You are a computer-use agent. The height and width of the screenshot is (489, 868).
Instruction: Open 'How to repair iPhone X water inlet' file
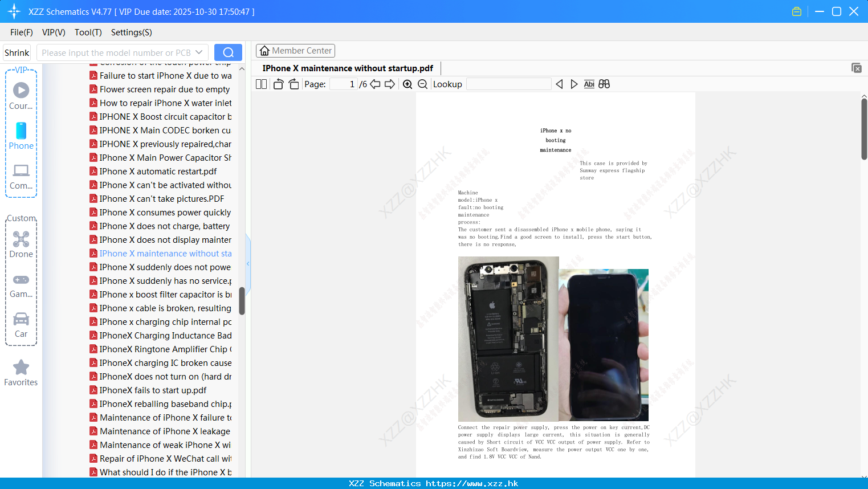161,103
